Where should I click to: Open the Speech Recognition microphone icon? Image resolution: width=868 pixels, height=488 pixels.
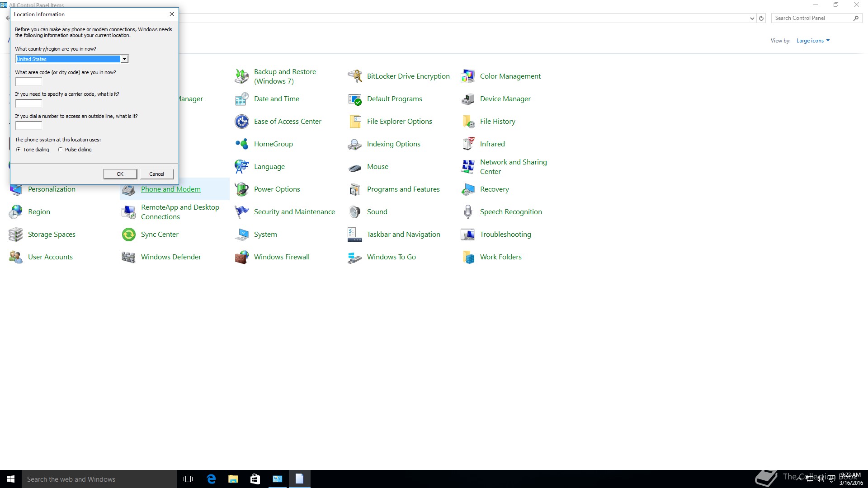point(468,212)
